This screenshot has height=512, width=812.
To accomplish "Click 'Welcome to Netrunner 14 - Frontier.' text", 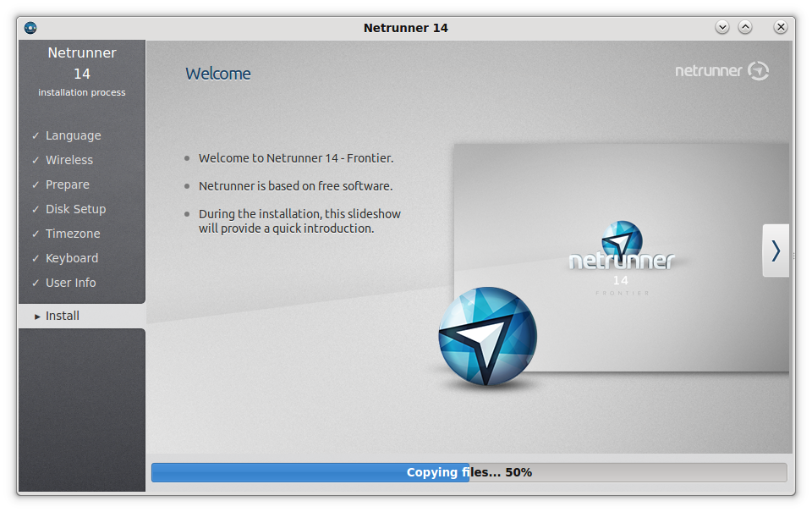I will click(296, 158).
